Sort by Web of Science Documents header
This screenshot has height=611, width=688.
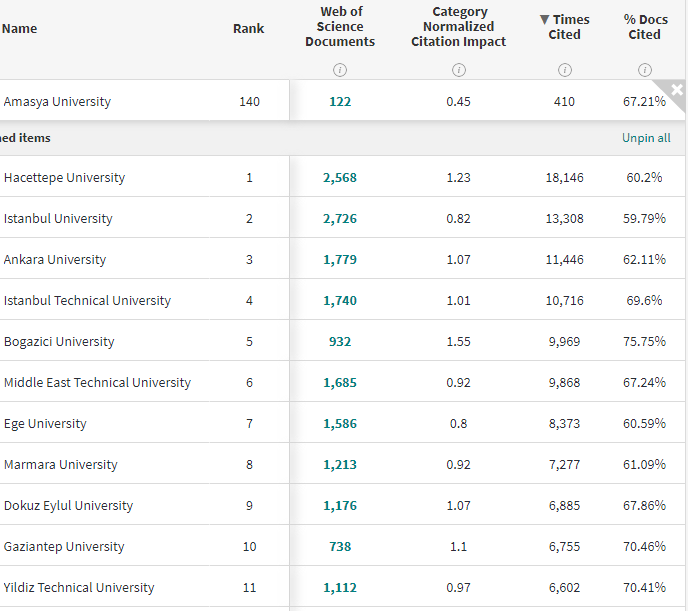pyautogui.click(x=340, y=27)
